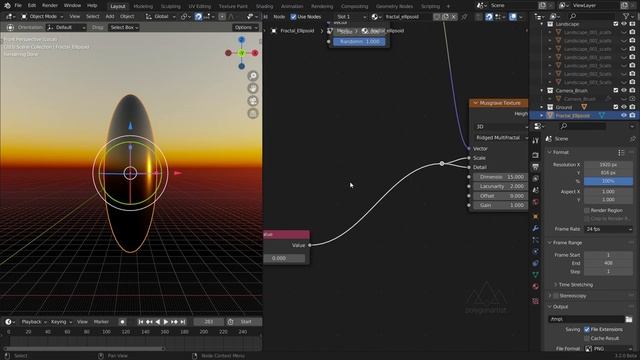This screenshot has height=360, width=640.
Task: Enable the Cache Result checkbox
Action: (587, 338)
